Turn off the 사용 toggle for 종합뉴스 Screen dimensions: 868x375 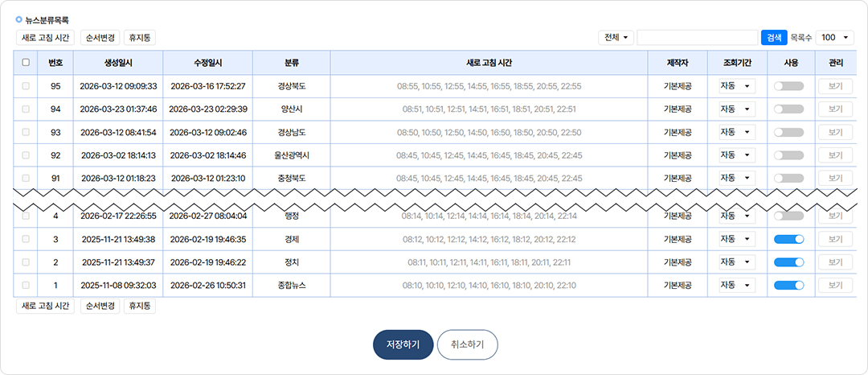[x=789, y=285]
